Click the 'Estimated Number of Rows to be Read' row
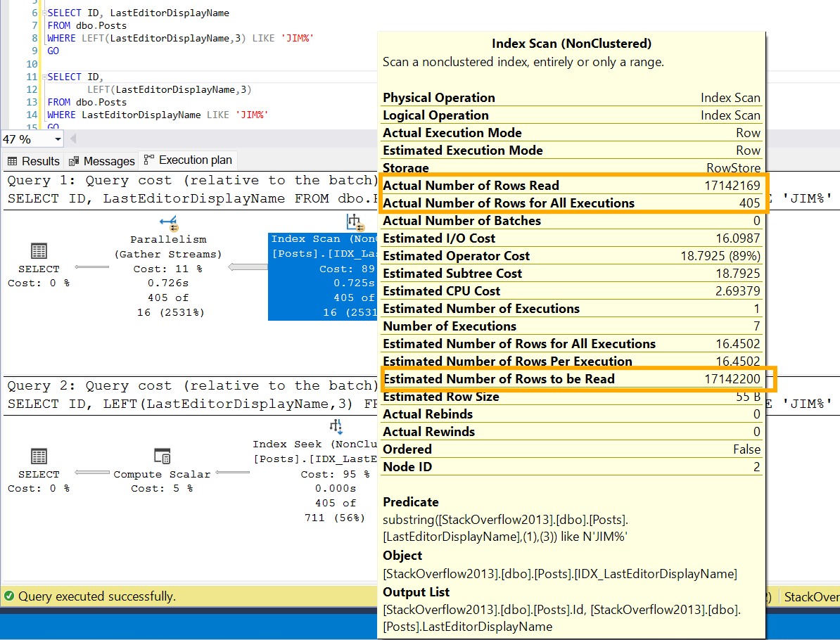The width and height of the screenshot is (840, 640). click(571, 378)
